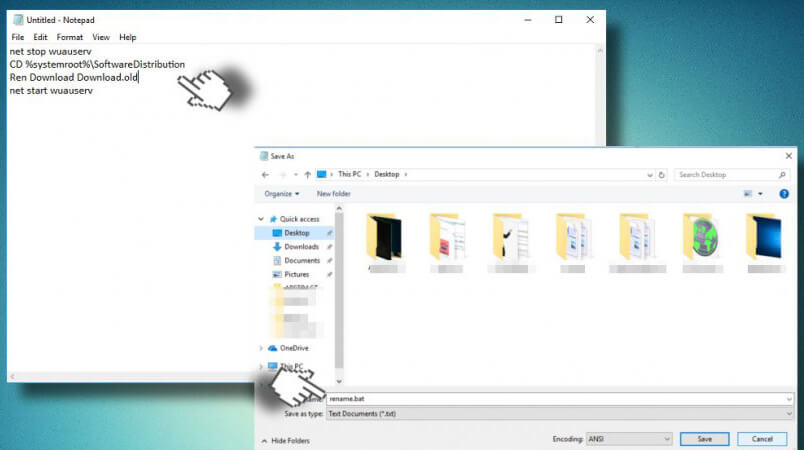This screenshot has height=450, width=804.
Task: Click the back arrow in Save As dialog
Action: [267, 175]
